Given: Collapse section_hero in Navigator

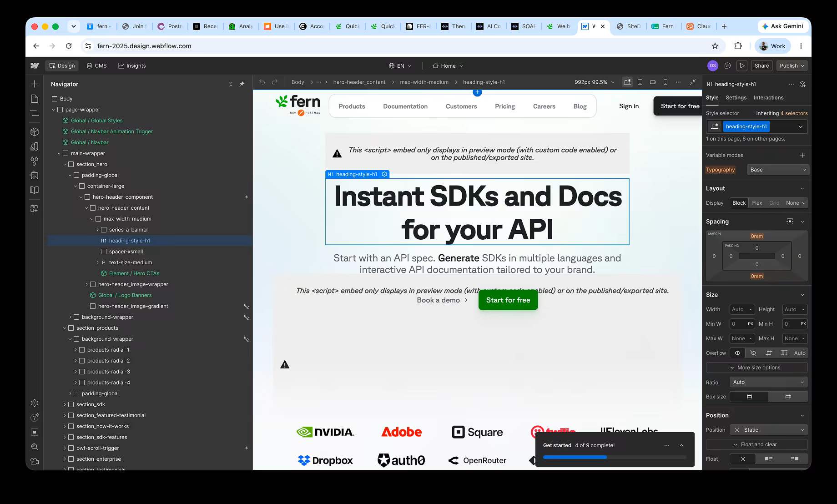Looking at the screenshot, I should 65,164.
